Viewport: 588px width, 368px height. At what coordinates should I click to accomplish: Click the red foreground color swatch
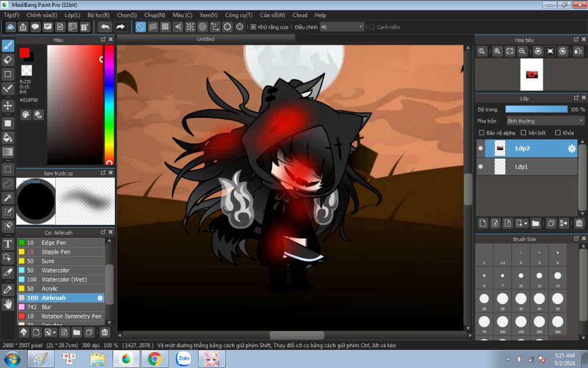click(25, 52)
